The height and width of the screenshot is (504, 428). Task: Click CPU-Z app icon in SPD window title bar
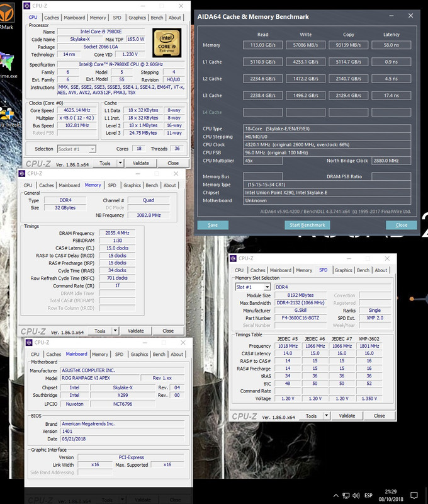click(x=233, y=258)
